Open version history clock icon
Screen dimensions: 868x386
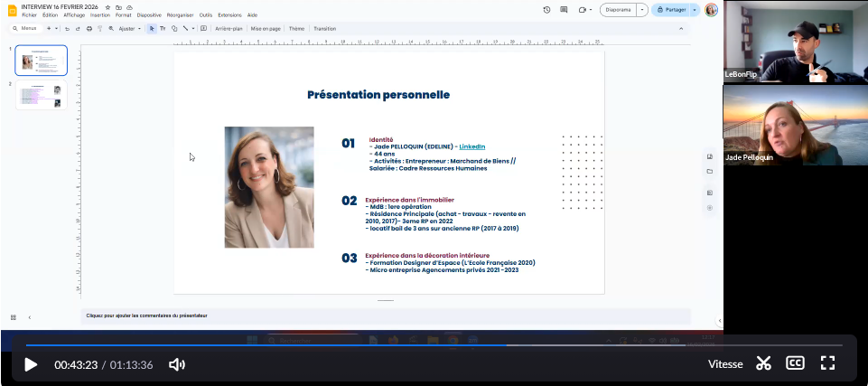(x=547, y=9)
